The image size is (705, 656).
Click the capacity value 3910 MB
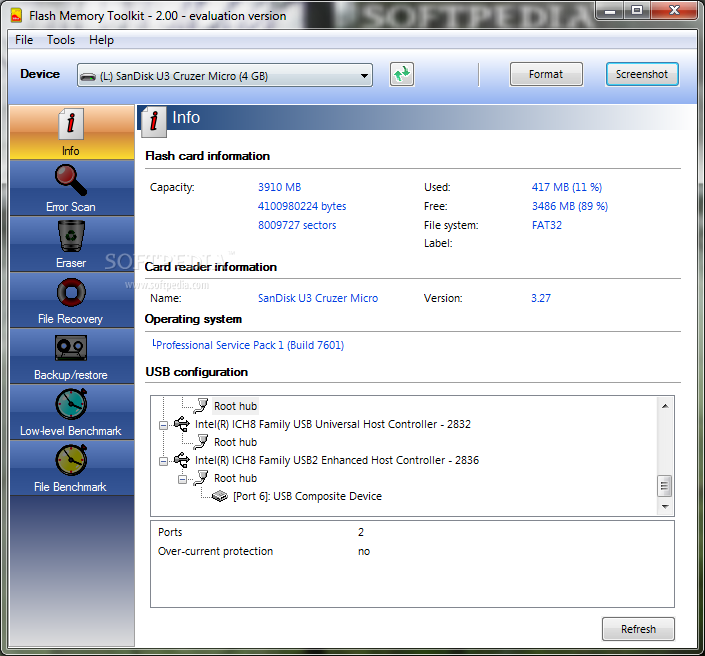(x=279, y=187)
